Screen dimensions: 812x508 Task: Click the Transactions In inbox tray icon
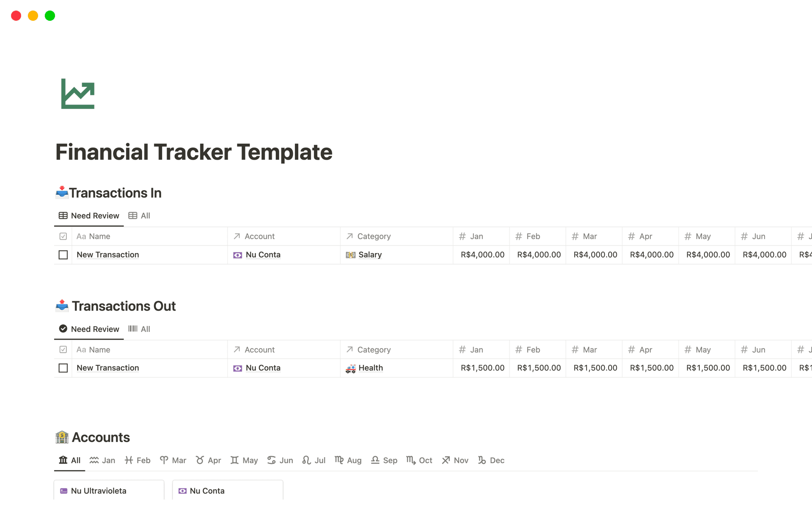click(62, 193)
